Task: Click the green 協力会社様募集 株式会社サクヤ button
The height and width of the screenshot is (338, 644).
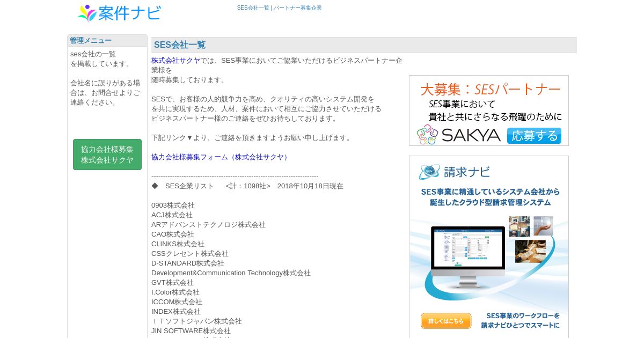Action: 107,155
